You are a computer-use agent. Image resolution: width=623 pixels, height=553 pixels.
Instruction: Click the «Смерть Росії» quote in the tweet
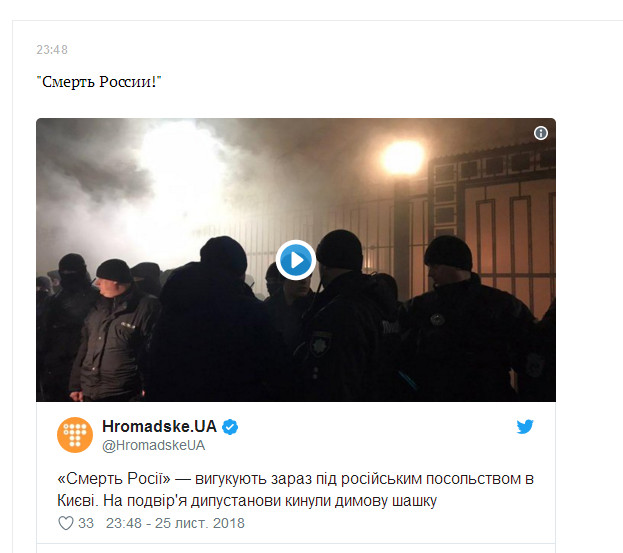point(114,479)
